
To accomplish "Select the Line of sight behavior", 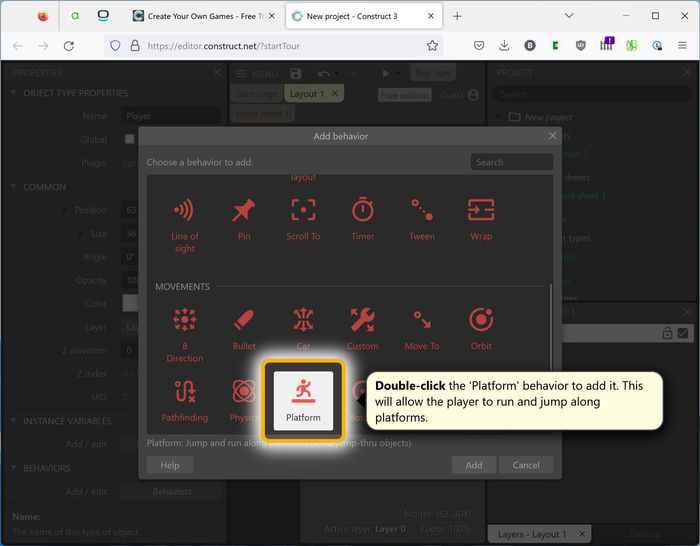I will click(x=184, y=225).
